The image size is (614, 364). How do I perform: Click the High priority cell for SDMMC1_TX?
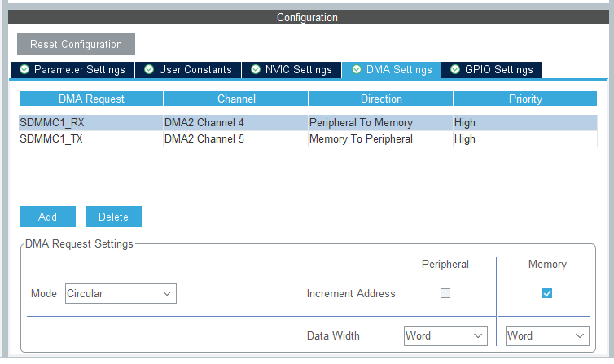(x=525, y=139)
